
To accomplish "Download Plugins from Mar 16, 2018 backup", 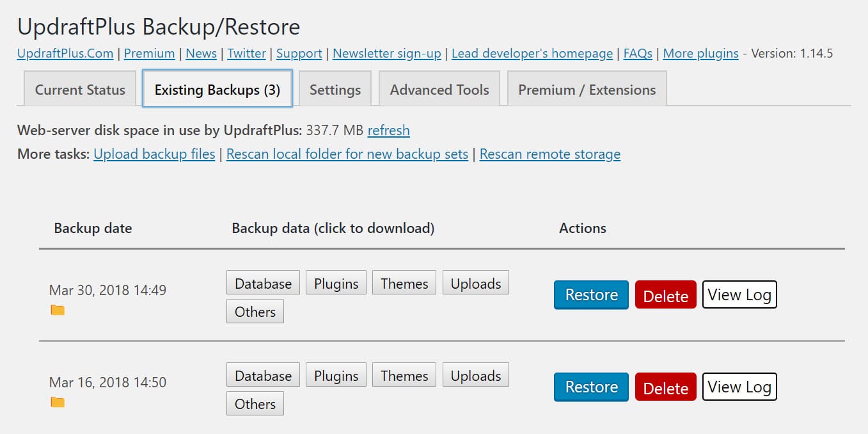I will pos(336,376).
